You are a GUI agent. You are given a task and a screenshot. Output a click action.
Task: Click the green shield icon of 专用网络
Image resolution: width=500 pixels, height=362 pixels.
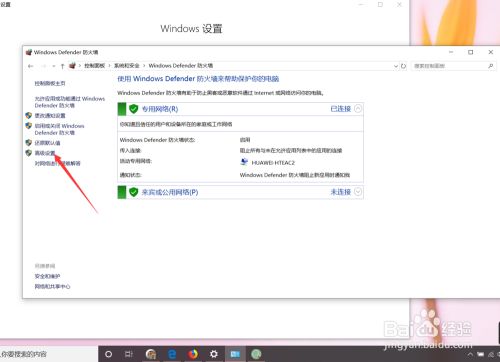[x=134, y=109]
